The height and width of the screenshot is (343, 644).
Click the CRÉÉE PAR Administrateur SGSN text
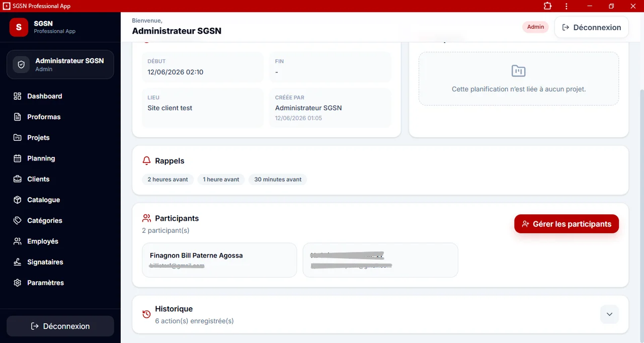[308, 108]
